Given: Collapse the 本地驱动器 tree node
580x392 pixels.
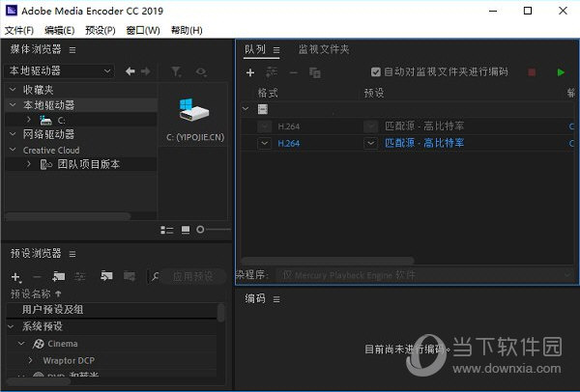Looking at the screenshot, I should [x=13, y=105].
